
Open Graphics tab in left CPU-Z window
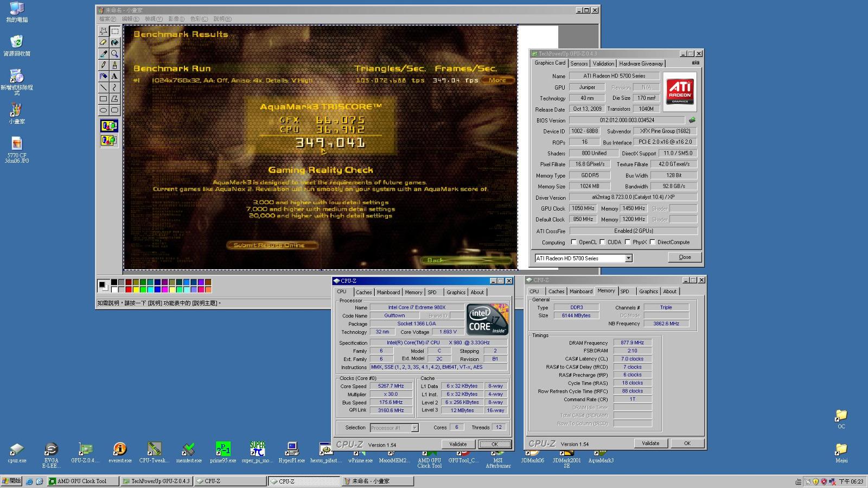coord(456,292)
